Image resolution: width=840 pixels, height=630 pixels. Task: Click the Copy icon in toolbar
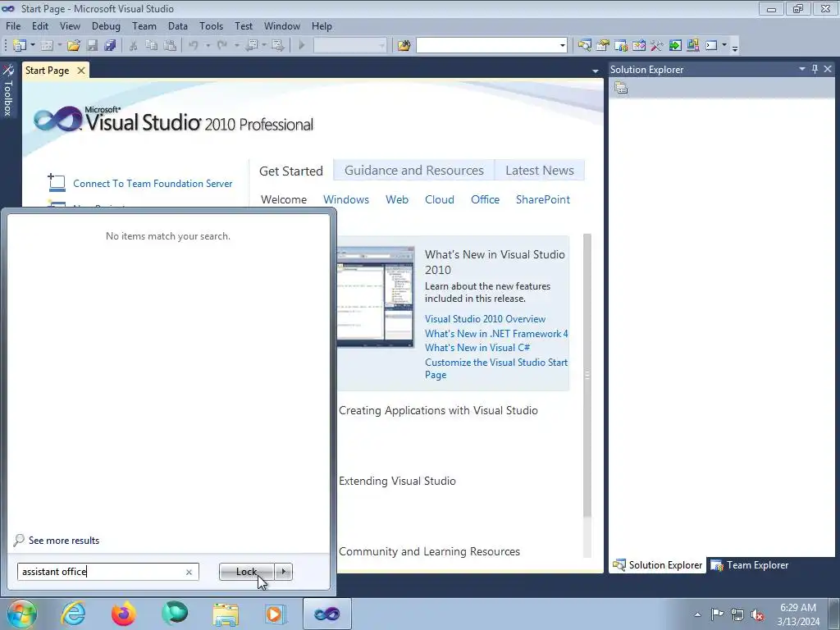tap(152, 46)
